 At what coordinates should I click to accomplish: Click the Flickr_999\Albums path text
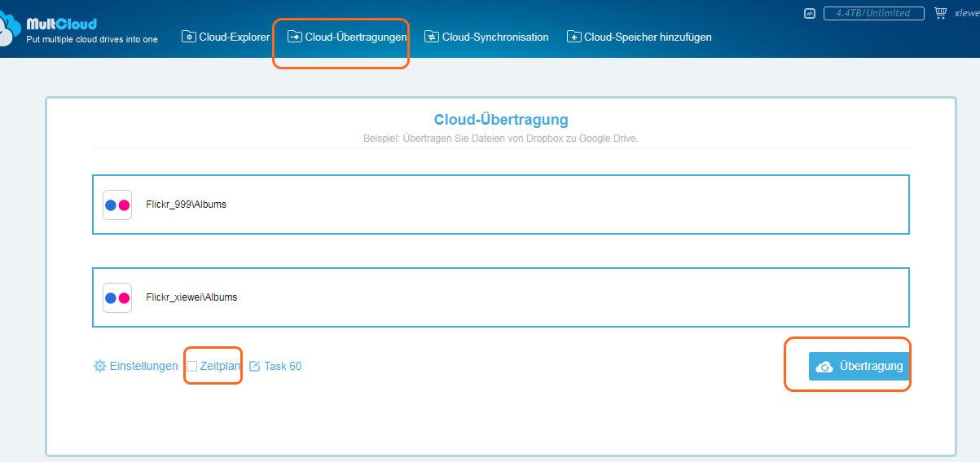pyautogui.click(x=187, y=205)
